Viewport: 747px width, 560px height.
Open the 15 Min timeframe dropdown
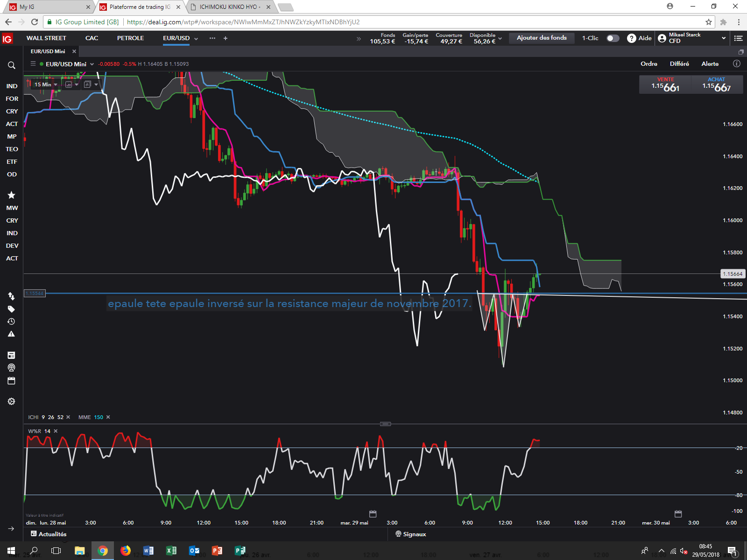tap(45, 84)
